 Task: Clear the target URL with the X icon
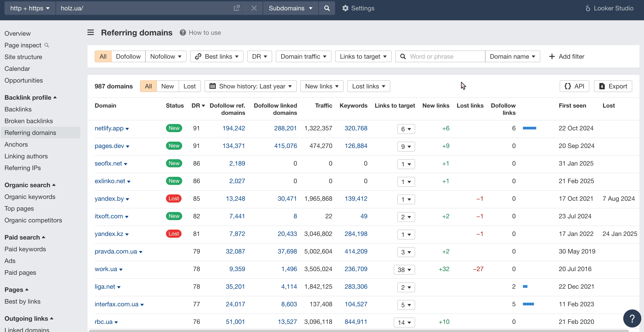254,8
